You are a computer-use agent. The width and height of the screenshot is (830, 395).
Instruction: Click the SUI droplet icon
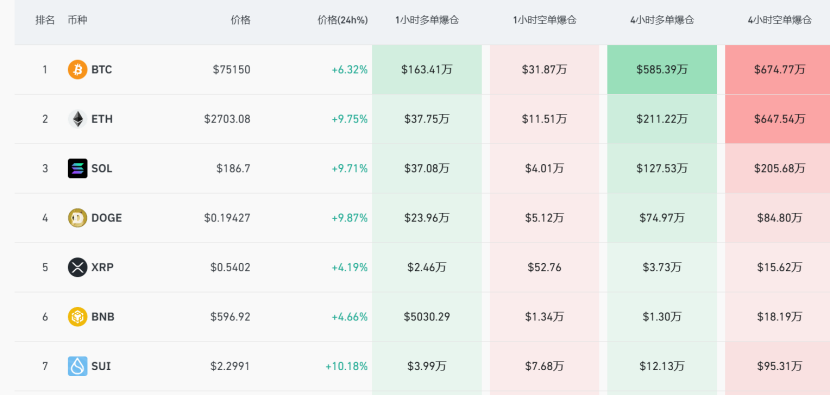[x=77, y=366]
